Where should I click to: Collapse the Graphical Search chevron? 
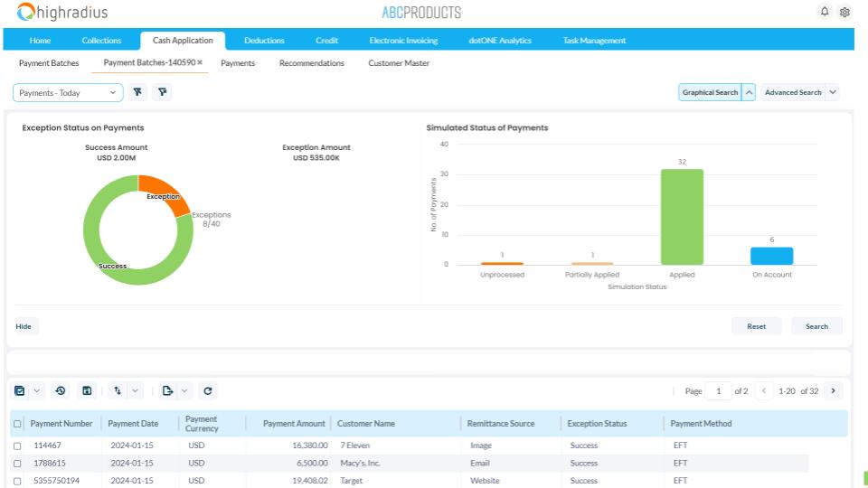point(749,92)
